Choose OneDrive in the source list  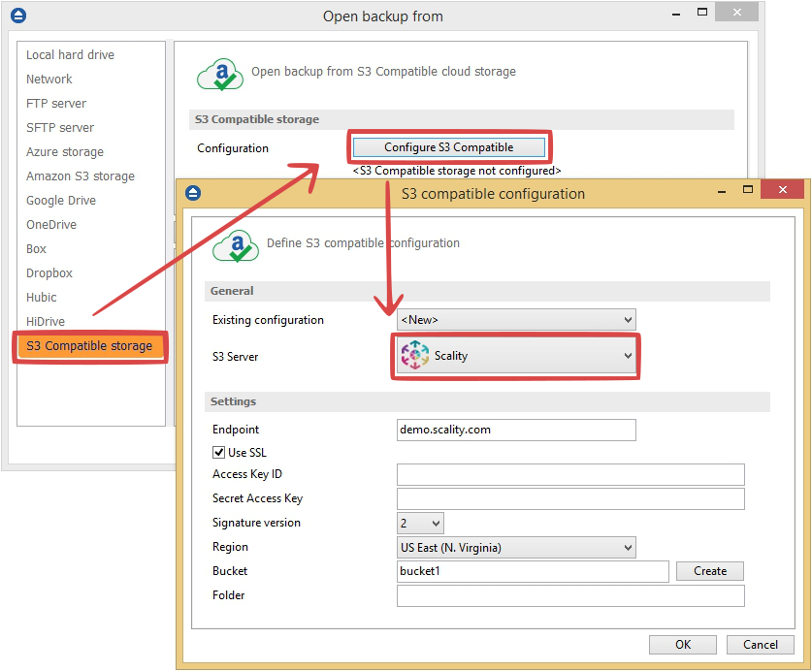pos(51,225)
